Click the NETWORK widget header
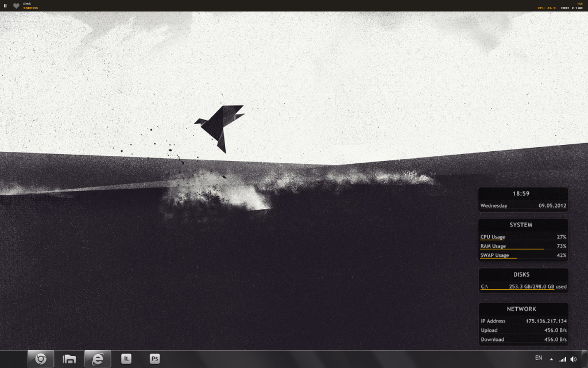The image size is (588, 368). click(x=521, y=309)
